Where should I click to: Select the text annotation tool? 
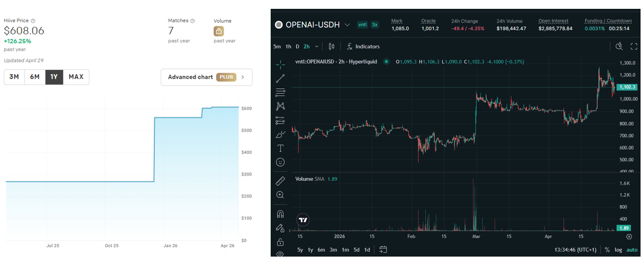point(280,148)
